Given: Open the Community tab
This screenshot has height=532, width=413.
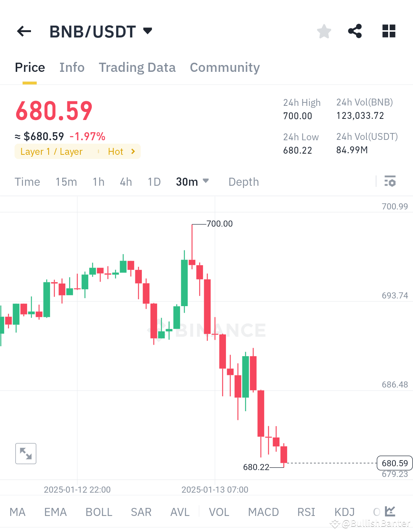Looking at the screenshot, I should coord(224,67).
